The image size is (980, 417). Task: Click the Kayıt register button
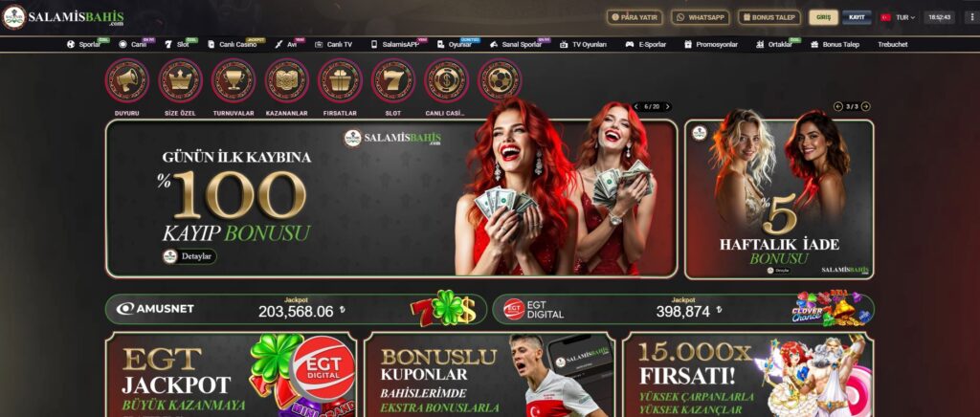click(857, 17)
